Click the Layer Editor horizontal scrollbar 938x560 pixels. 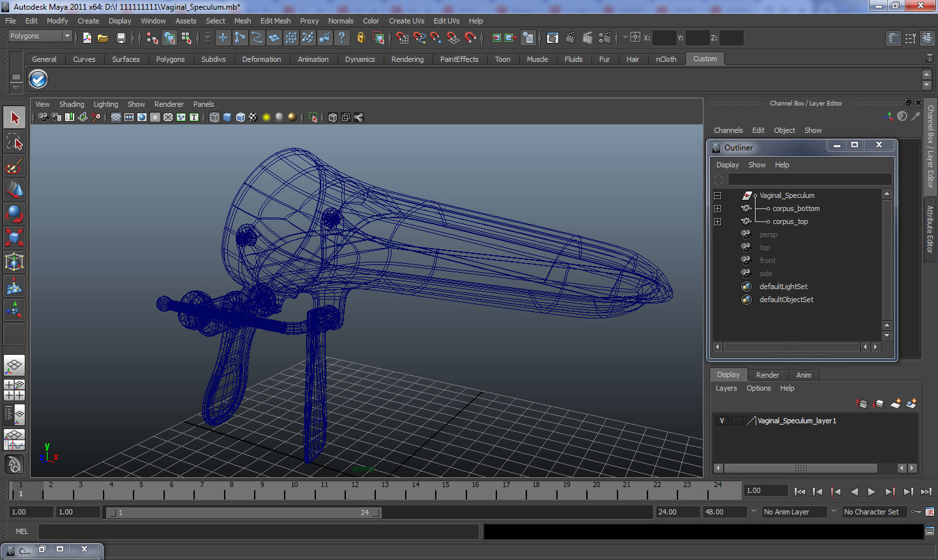801,468
